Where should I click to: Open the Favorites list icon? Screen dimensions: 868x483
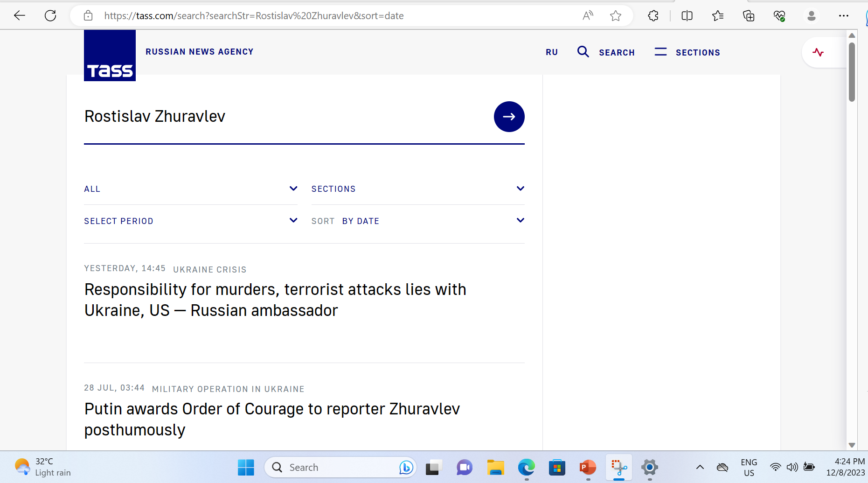(718, 16)
